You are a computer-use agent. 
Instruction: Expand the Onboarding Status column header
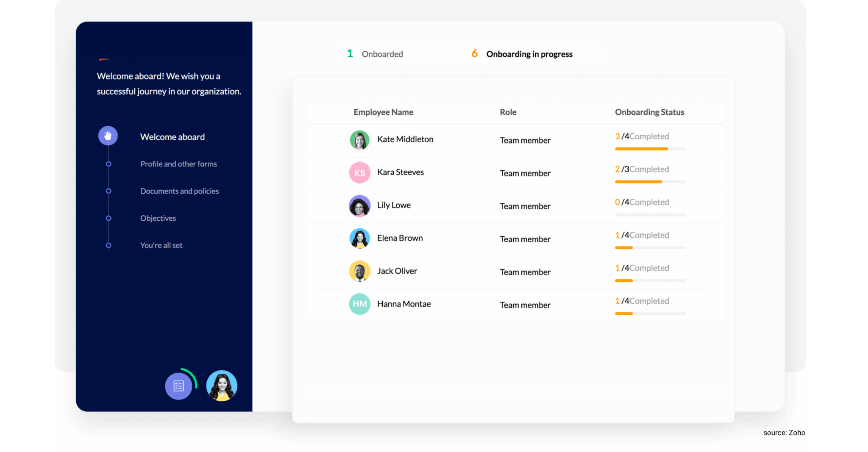(x=649, y=112)
